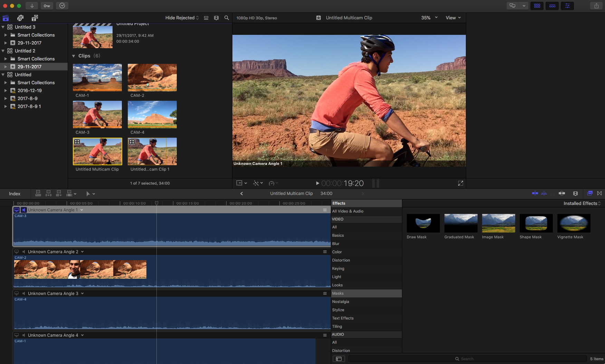Click the Transitions browser bowtie icon
The width and height of the screenshot is (605, 364).
[599, 193]
